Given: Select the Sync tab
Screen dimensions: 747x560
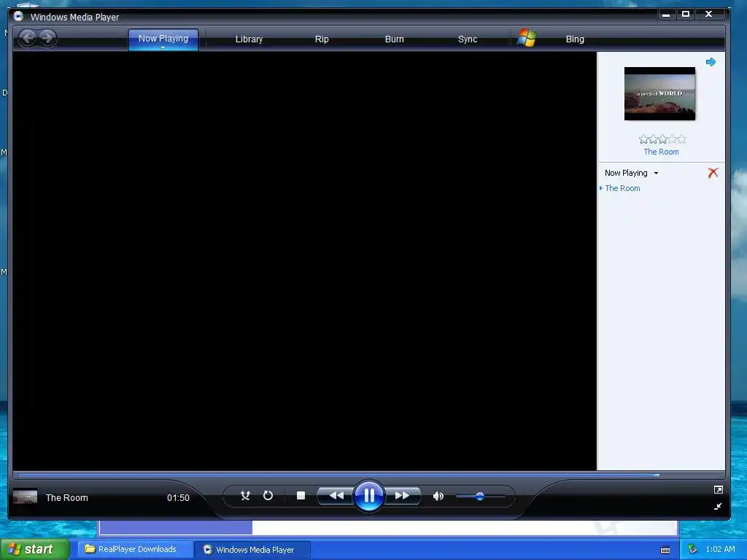Looking at the screenshot, I should coord(468,39).
